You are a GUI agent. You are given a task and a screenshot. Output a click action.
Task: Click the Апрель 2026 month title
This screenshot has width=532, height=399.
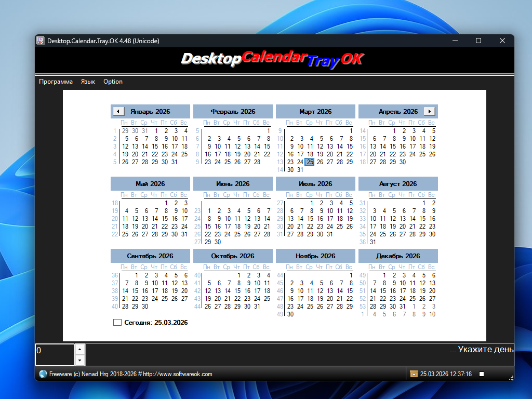[x=398, y=111]
